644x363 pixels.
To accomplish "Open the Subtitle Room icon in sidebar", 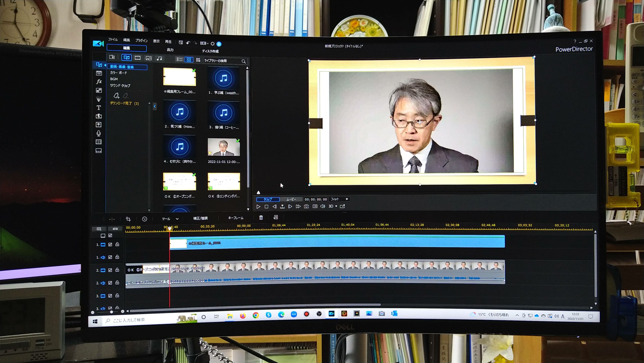I will click(x=99, y=151).
